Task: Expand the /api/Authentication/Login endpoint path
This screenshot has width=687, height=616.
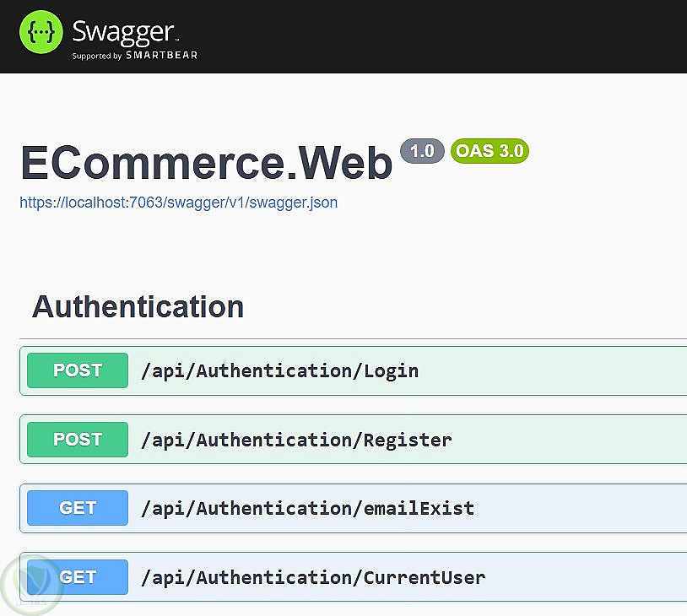Action: [279, 370]
